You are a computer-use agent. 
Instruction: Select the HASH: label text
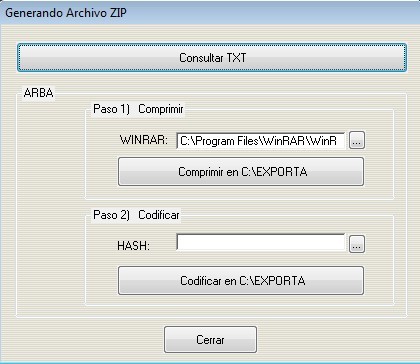click(133, 246)
